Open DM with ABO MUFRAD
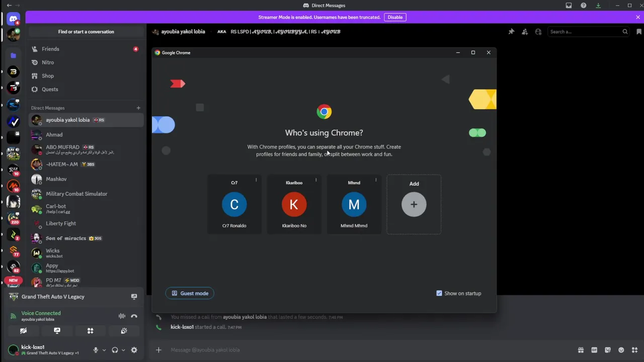This screenshot has width=644, height=362. click(x=86, y=149)
